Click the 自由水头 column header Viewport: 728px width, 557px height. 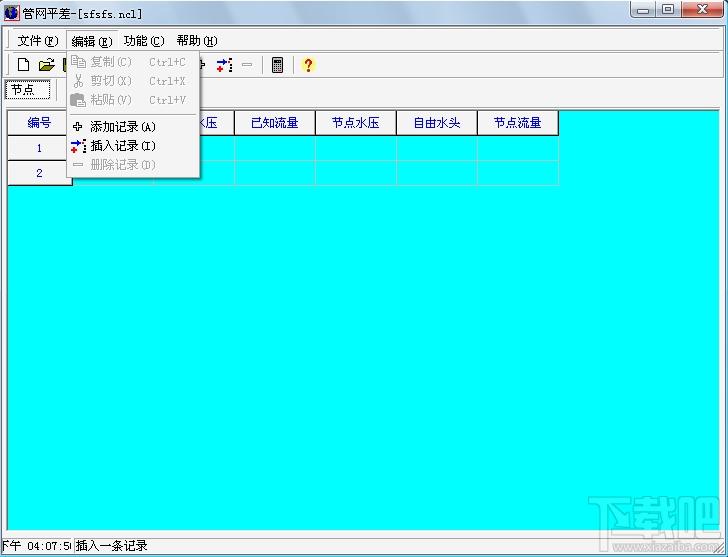[437, 123]
